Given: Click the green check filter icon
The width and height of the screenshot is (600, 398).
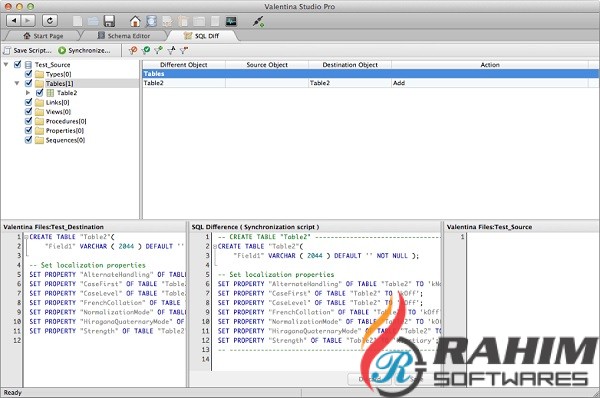Looking at the screenshot, I should point(145,50).
